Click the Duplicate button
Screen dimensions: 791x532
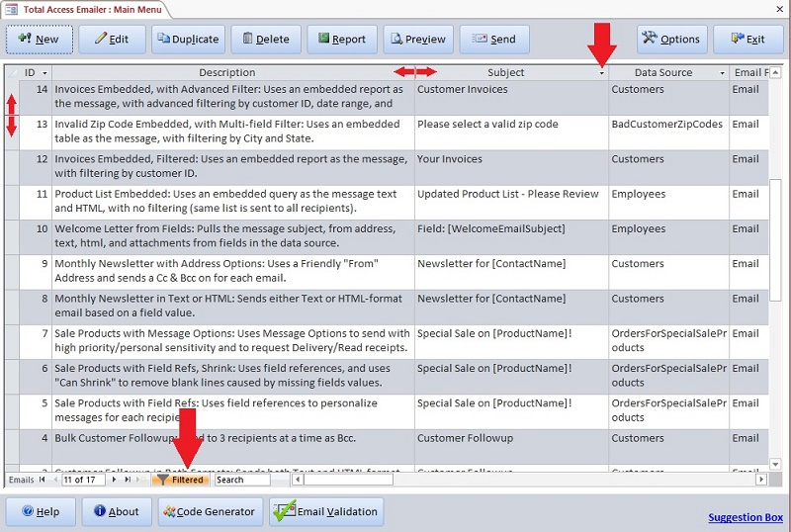(188, 40)
